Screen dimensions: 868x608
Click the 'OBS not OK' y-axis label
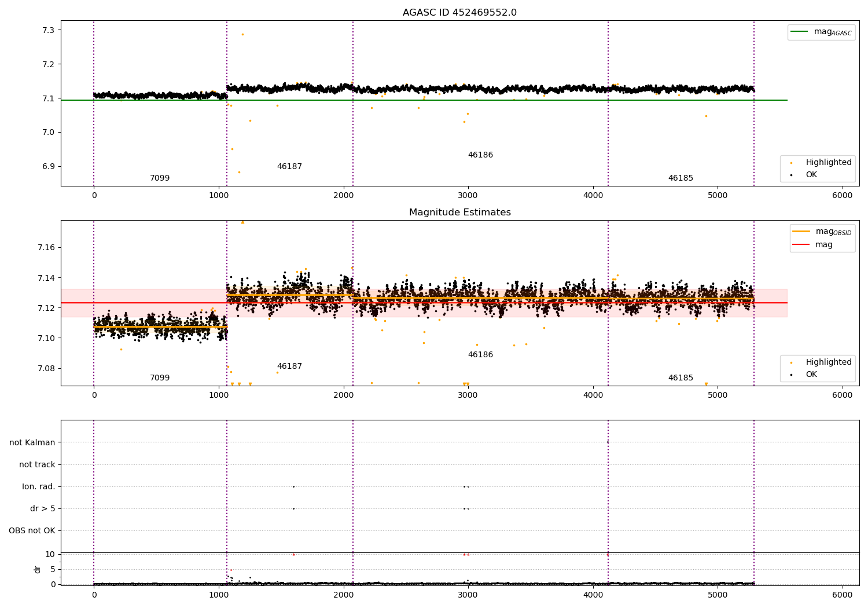(32, 530)
